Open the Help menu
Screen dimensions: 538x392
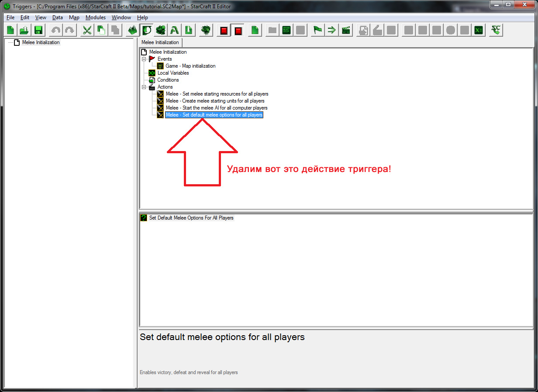[x=142, y=17]
